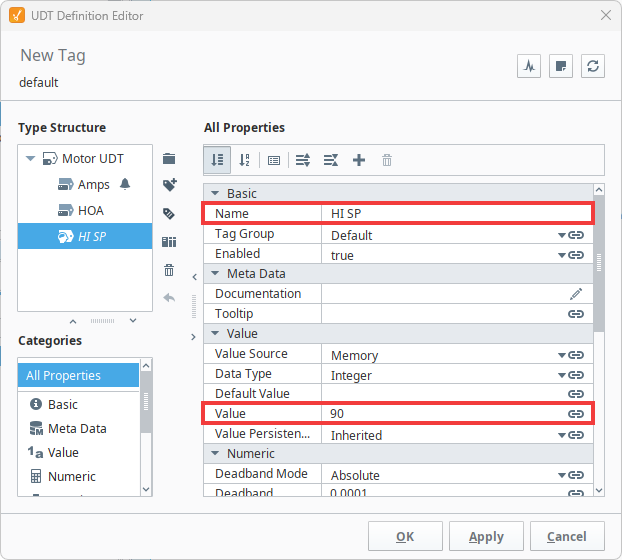Collapse the Motor UDT tree node
622x560 pixels.
pyautogui.click(x=31, y=159)
